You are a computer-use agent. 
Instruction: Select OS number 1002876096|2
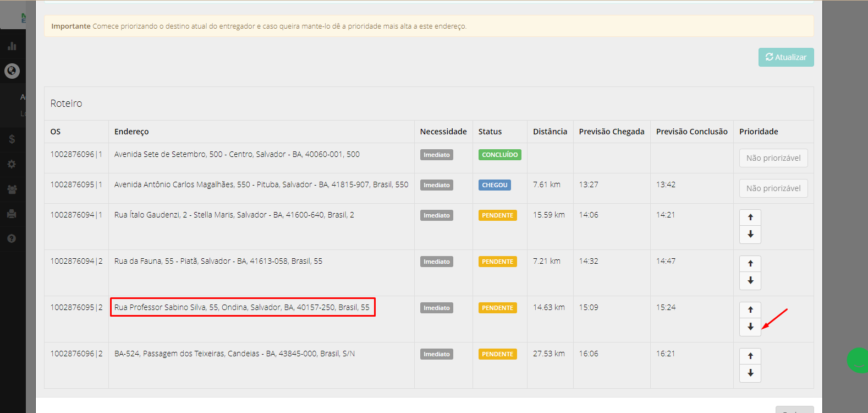pyautogui.click(x=76, y=354)
